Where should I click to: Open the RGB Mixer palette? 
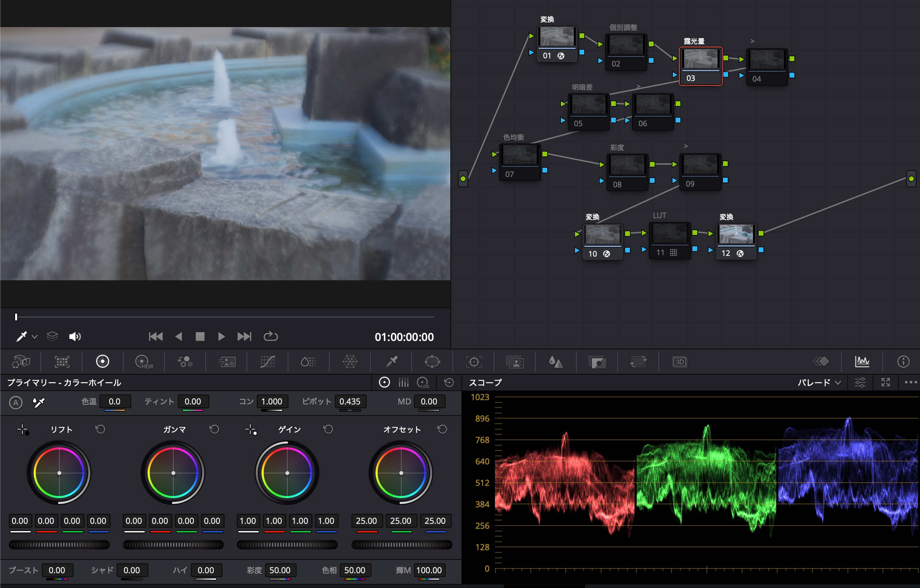[185, 362]
